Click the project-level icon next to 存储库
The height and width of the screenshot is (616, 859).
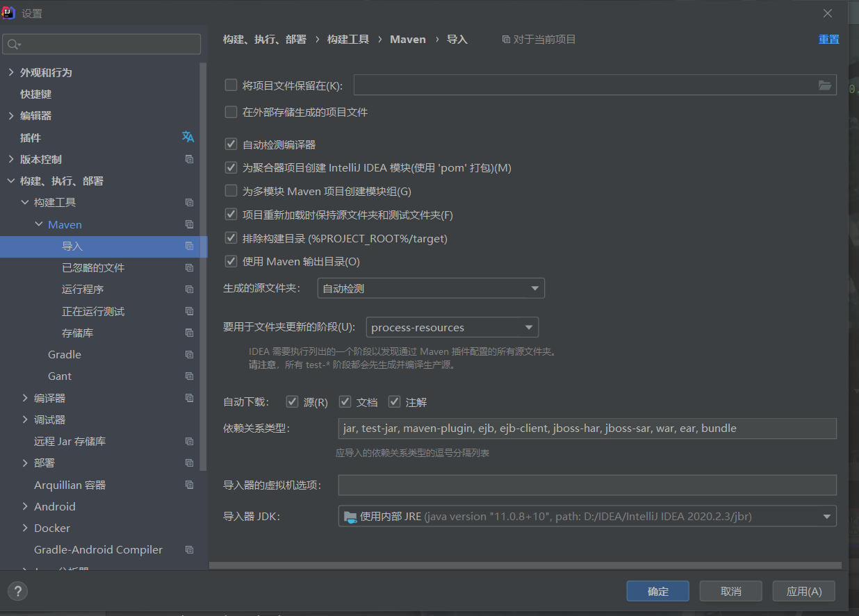[189, 333]
